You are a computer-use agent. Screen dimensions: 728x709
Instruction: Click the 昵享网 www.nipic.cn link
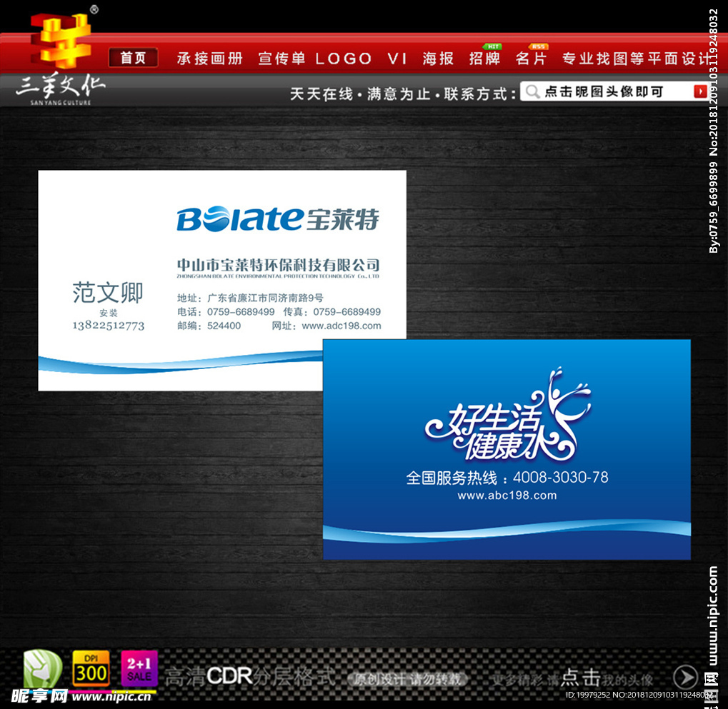81,696
